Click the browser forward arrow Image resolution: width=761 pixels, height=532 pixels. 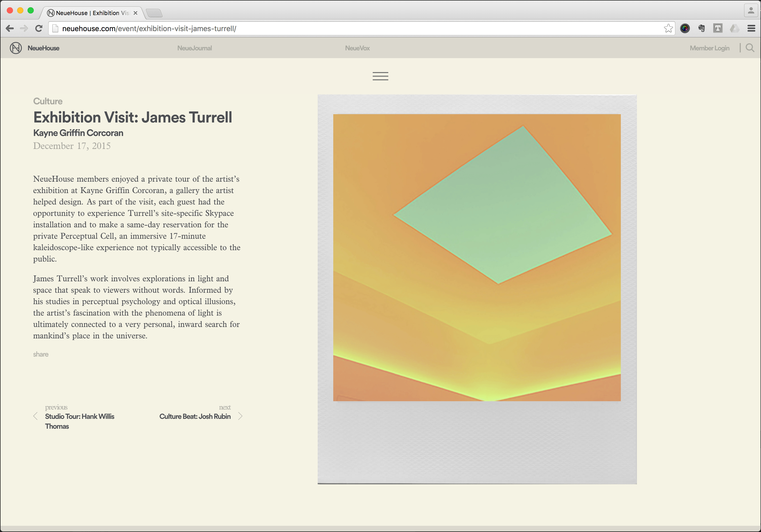(24, 29)
